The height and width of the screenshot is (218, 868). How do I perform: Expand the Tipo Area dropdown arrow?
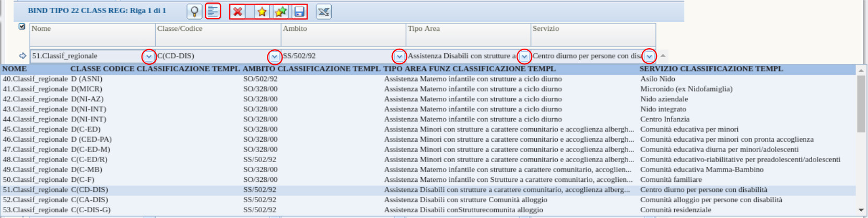(x=524, y=56)
